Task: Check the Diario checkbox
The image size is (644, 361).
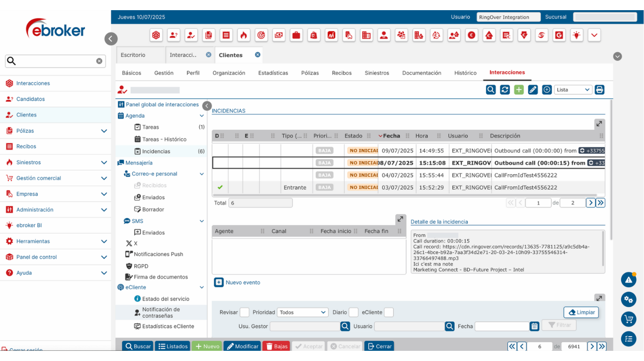Action: tap(353, 312)
